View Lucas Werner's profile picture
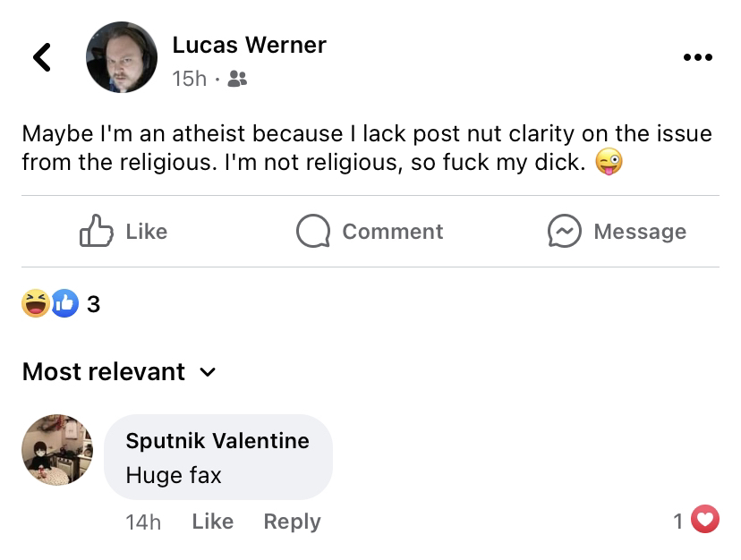Viewport: 741px width, 560px height. click(122, 57)
